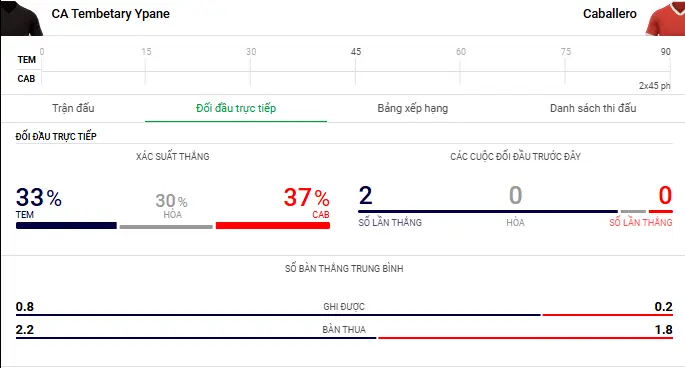Click the red CAB 37% probability bar

[273, 226]
